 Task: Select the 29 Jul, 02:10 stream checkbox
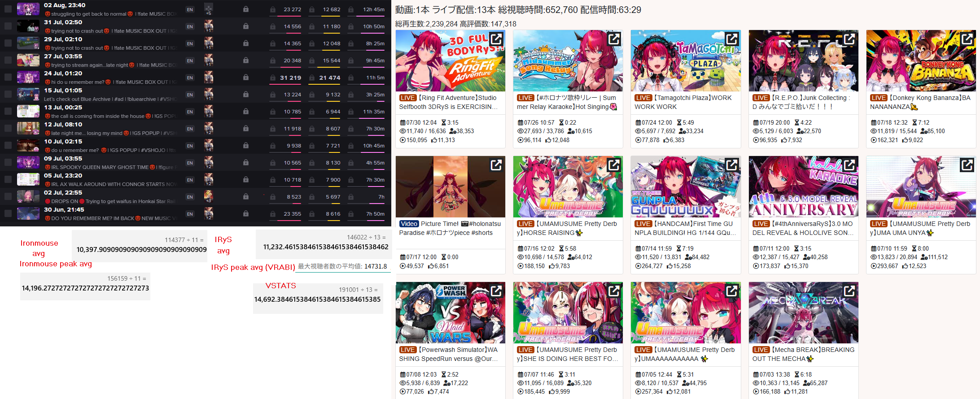[8, 43]
